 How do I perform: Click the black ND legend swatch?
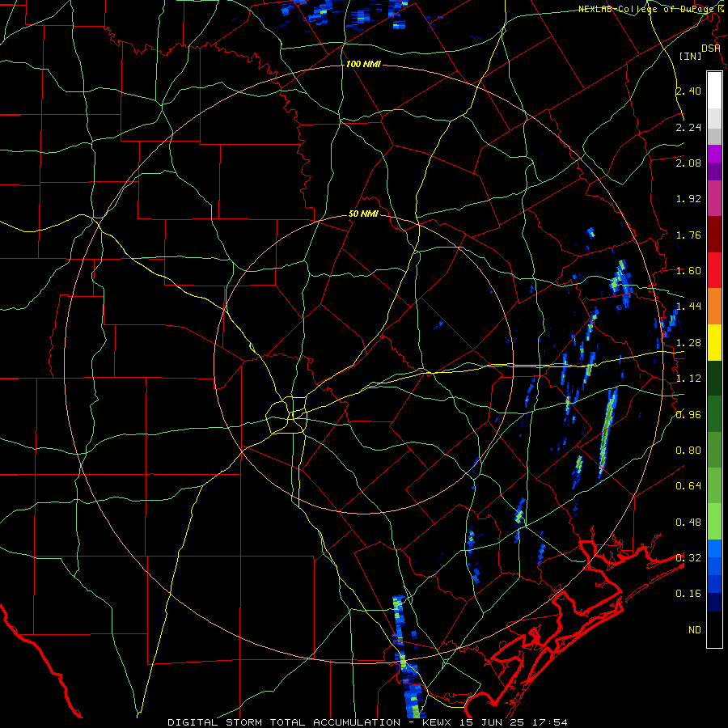click(x=714, y=629)
